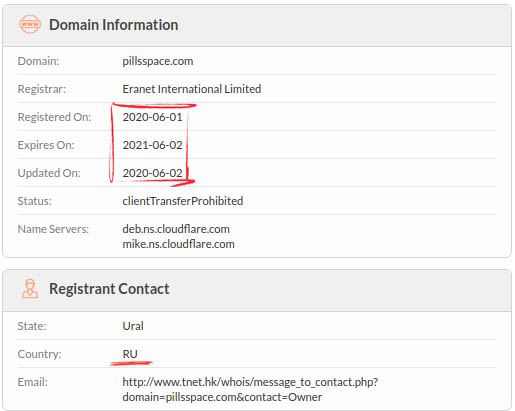Click mike.ns.cloudflare.com name server
515x411 pixels.
click(x=178, y=244)
